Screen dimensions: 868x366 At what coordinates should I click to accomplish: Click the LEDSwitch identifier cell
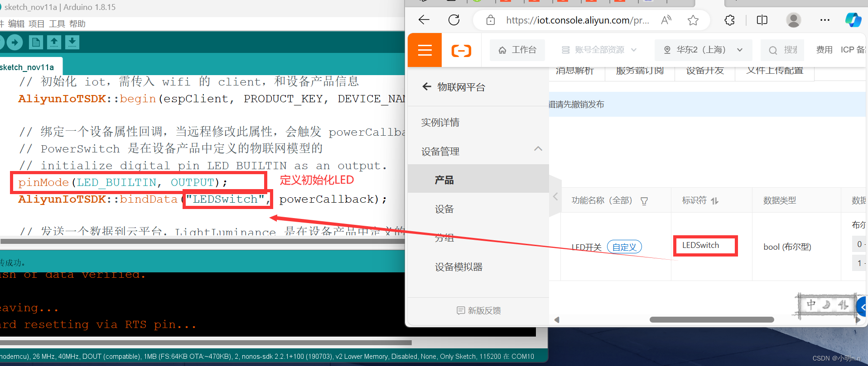[x=701, y=245]
